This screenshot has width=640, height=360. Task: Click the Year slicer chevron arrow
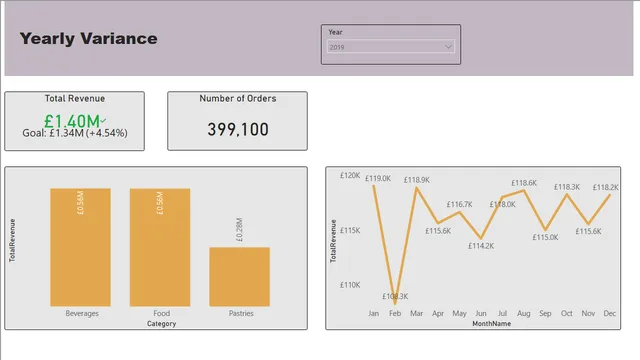[448, 47]
